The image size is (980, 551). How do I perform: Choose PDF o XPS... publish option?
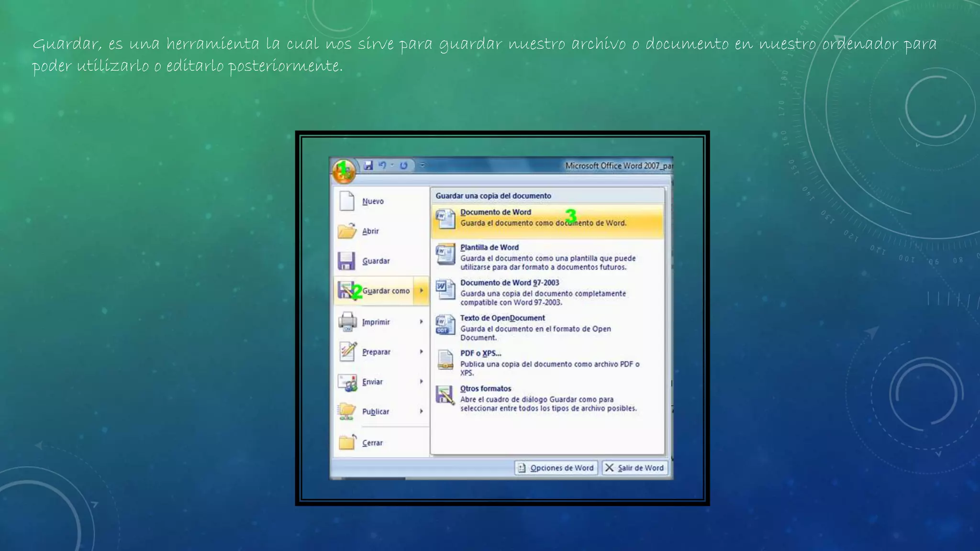coord(547,363)
